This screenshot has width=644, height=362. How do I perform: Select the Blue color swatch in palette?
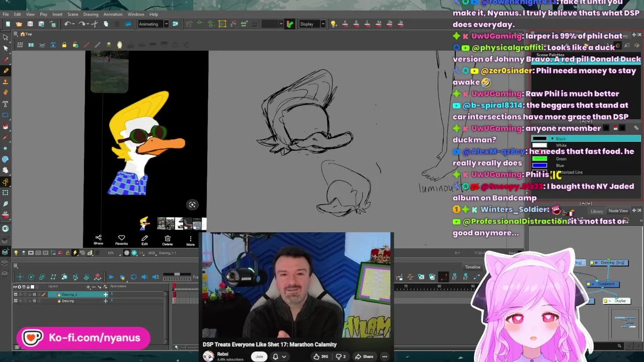tap(539, 165)
